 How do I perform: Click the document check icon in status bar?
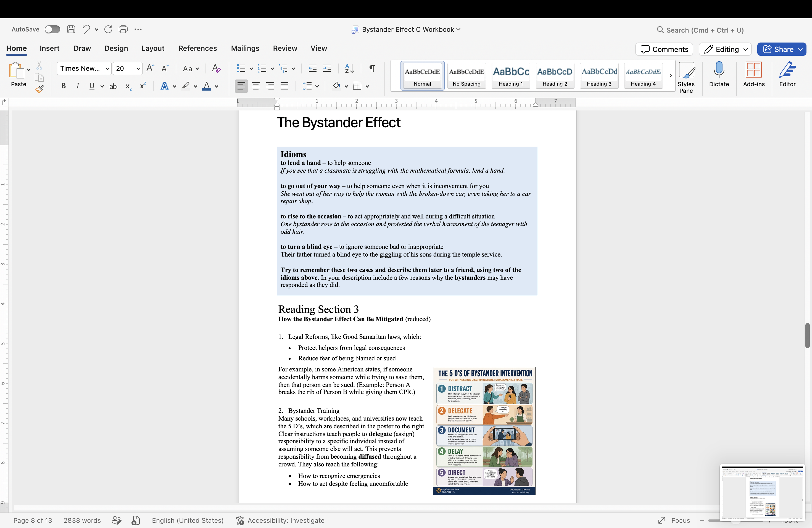(x=136, y=520)
